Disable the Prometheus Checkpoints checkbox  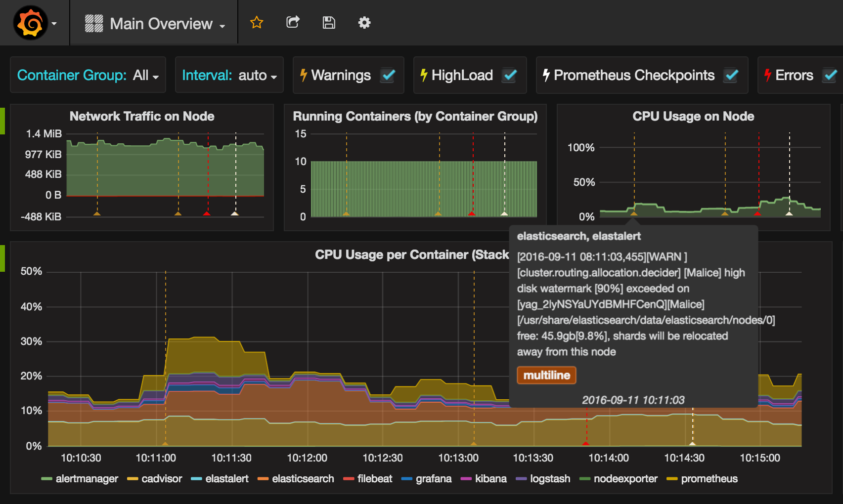(x=731, y=75)
